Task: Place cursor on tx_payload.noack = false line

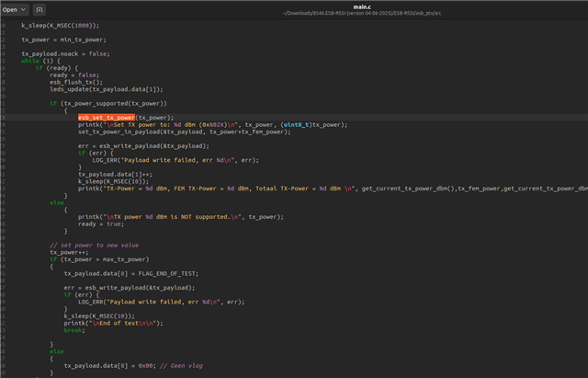Action: (65, 54)
